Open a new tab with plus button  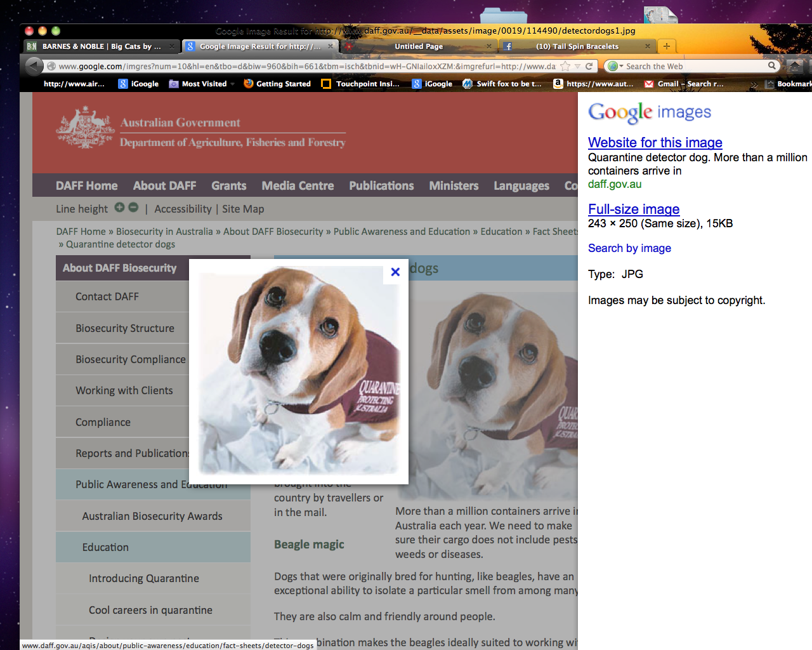tap(667, 46)
